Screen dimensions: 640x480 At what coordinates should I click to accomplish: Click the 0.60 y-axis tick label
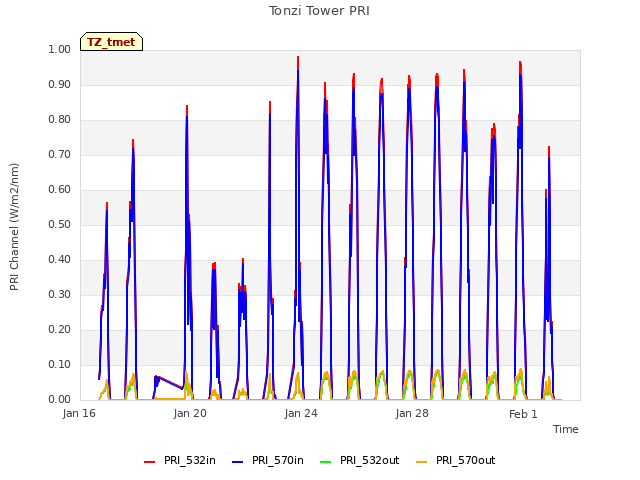(x=60, y=189)
